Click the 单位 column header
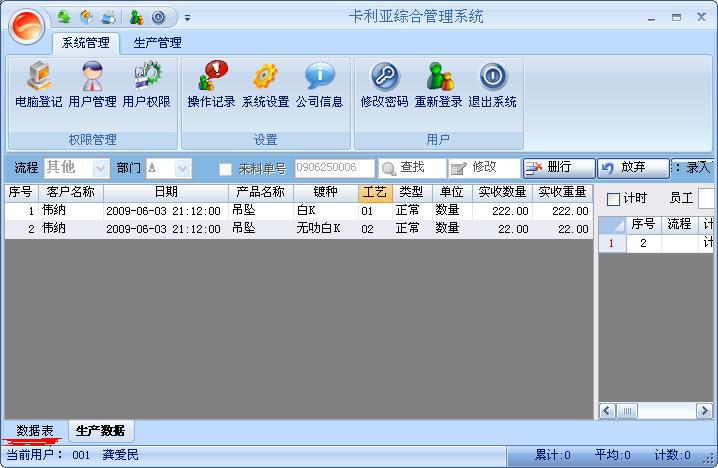The width and height of the screenshot is (718, 468). click(451, 192)
